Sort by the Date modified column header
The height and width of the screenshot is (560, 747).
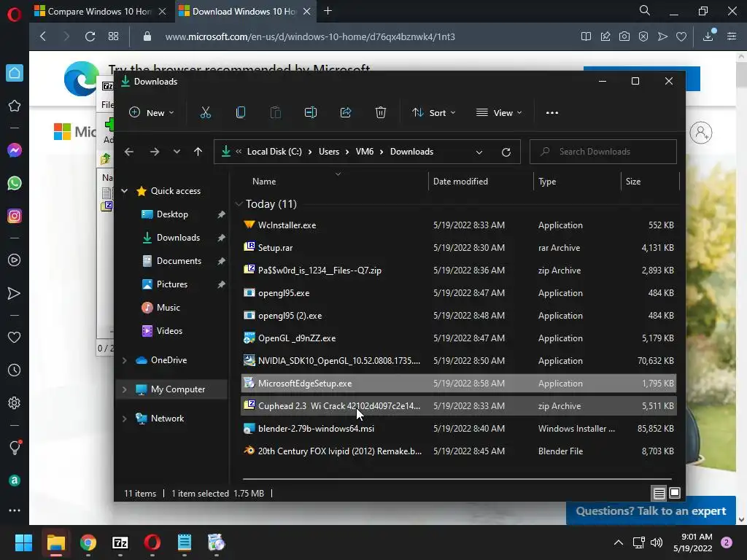click(x=460, y=182)
